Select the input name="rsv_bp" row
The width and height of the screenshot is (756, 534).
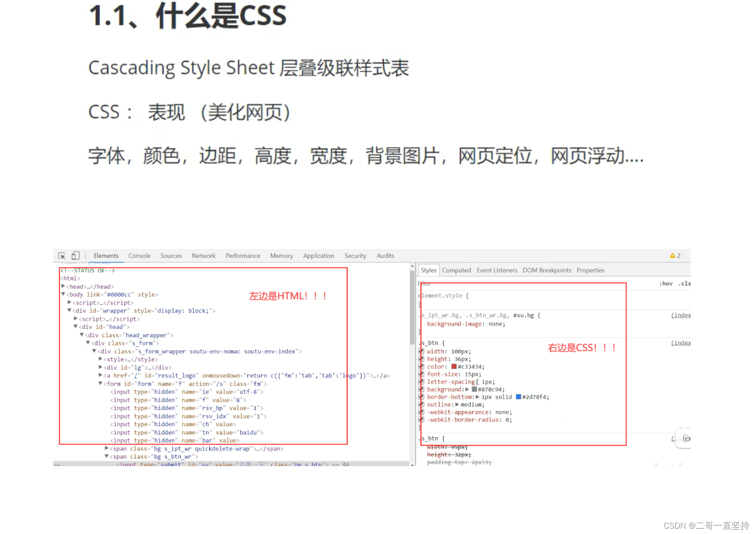pos(187,408)
